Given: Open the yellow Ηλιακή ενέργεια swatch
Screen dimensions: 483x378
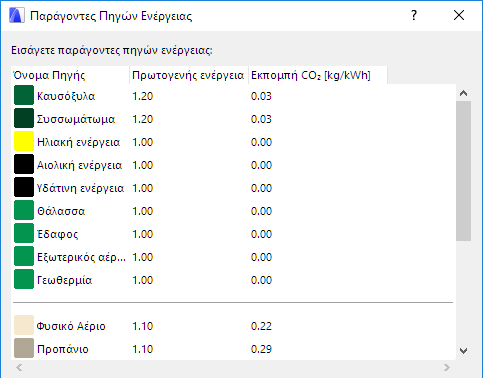Looking at the screenshot, I should point(24,141).
